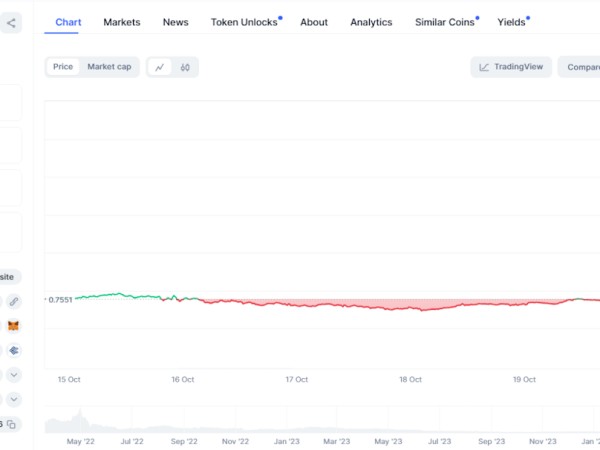Image resolution: width=600 pixels, height=450 pixels.
Task: Click Nov '22 on the range timeline
Action: [235, 441]
